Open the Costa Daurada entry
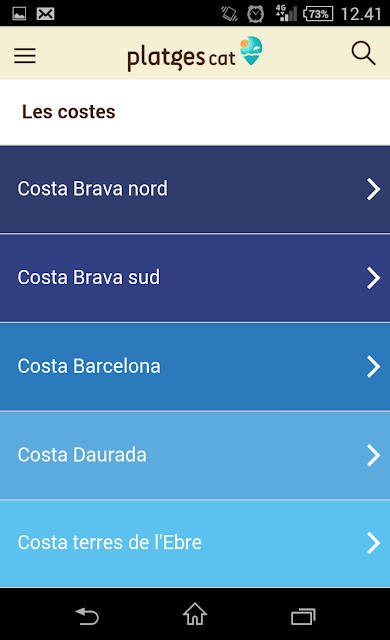The image size is (390, 640). pos(195,455)
